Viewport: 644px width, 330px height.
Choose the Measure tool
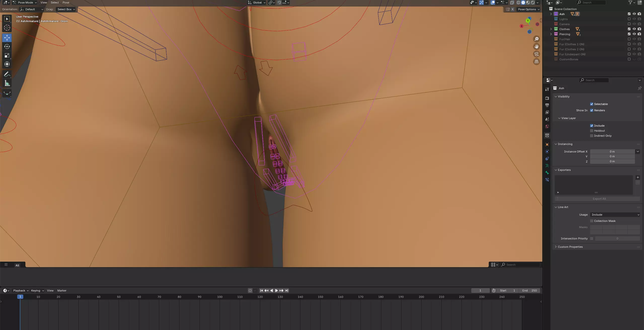7,83
